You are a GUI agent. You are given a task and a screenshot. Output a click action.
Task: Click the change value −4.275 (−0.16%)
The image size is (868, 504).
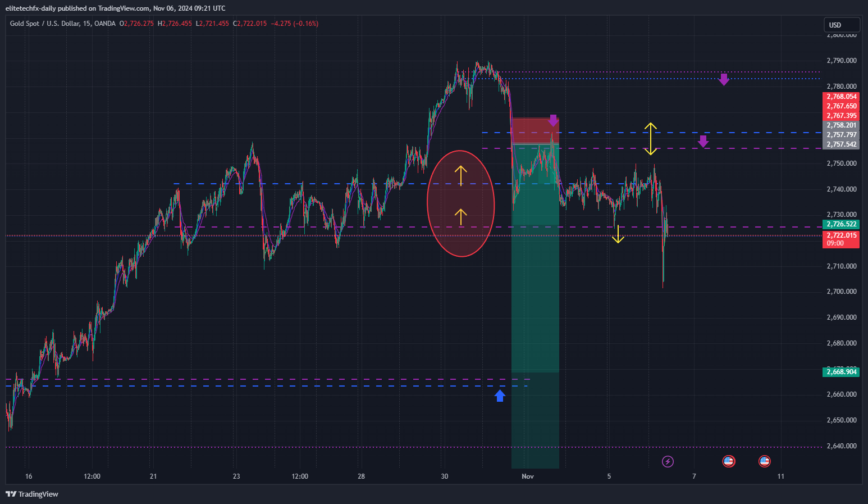[295, 24]
